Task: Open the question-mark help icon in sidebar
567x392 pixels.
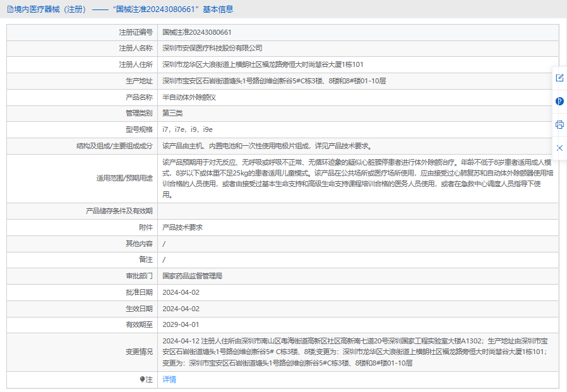Action: (559, 101)
